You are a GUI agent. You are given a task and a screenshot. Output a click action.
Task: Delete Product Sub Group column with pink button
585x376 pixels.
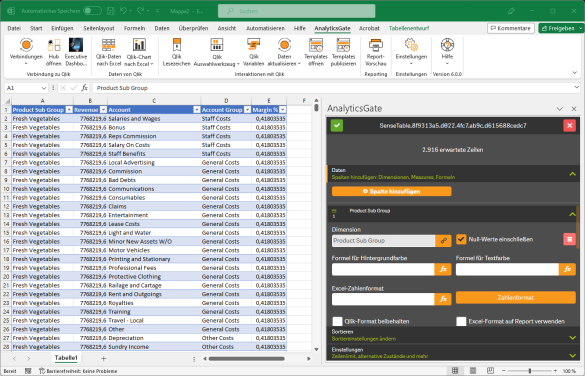click(x=569, y=239)
